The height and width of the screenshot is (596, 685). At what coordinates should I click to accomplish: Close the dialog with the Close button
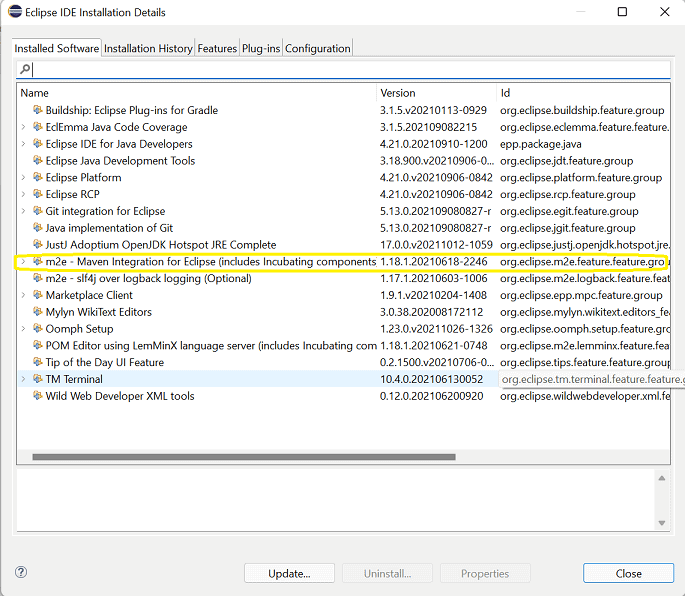tap(628, 573)
